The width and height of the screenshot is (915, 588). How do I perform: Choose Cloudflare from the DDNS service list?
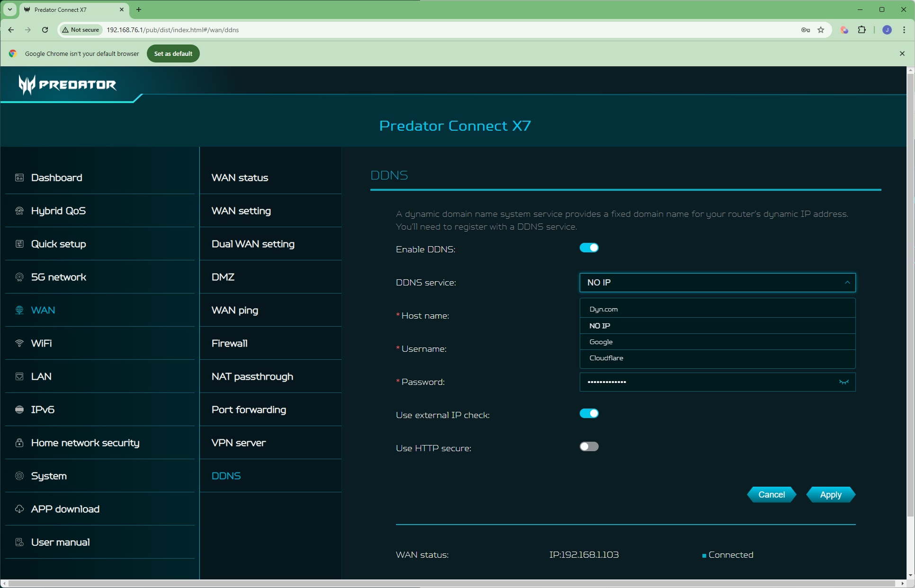tap(606, 358)
